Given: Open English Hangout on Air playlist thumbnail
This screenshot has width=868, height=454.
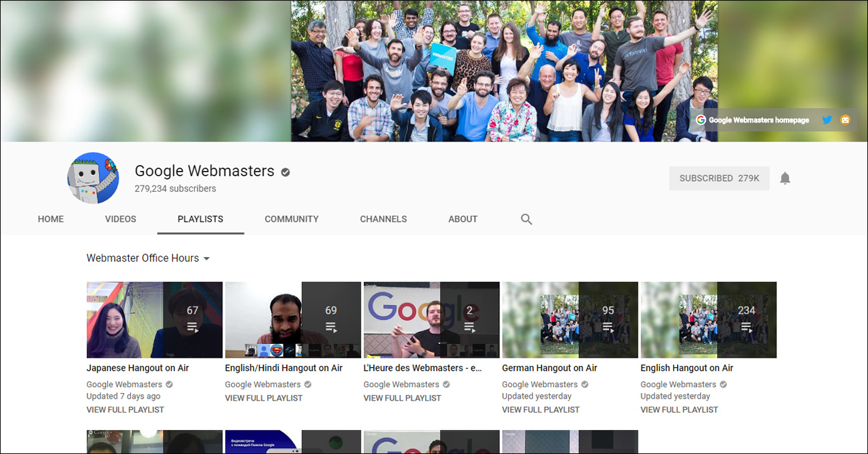Looking at the screenshot, I should [708, 320].
